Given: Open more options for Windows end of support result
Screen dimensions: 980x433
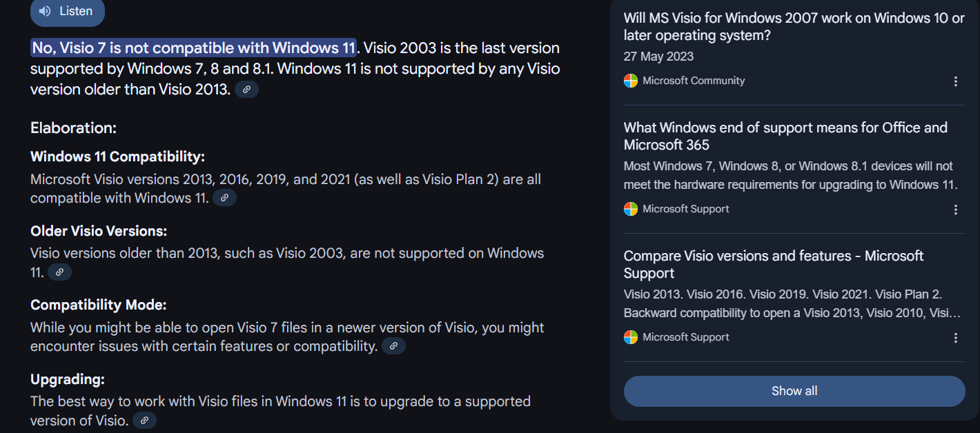Looking at the screenshot, I should [956, 210].
